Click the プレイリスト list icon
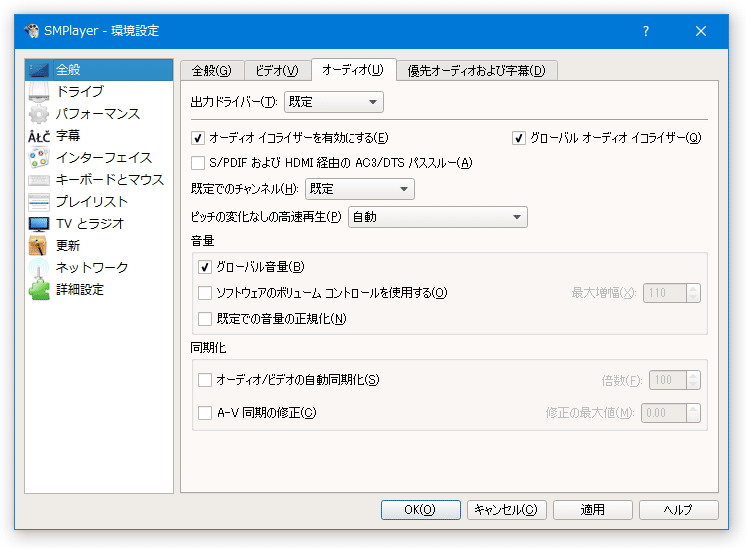Image resolution: width=746 pixels, height=548 pixels. tap(39, 202)
